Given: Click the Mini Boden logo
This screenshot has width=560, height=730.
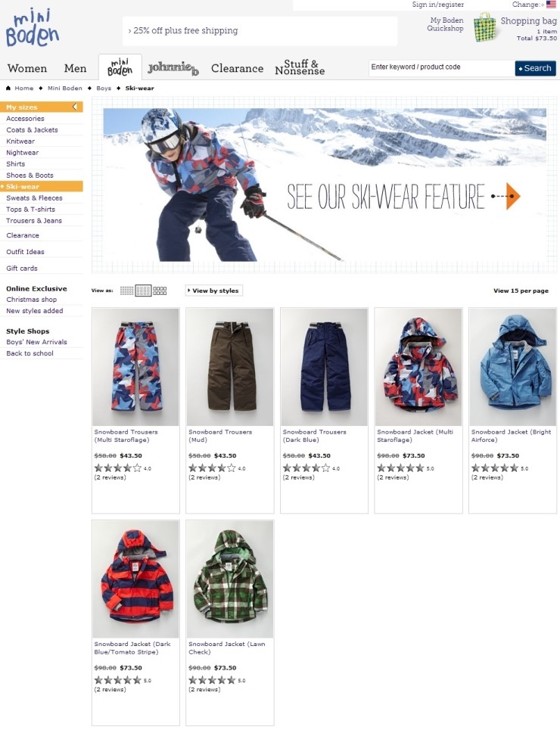Looking at the screenshot, I should click(32, 29).
